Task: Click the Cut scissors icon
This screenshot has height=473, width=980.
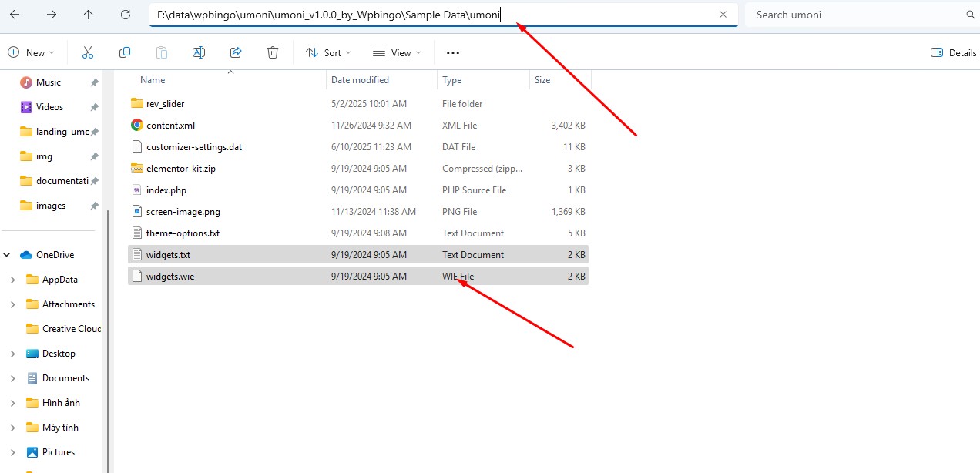Action: pos(87,52)
